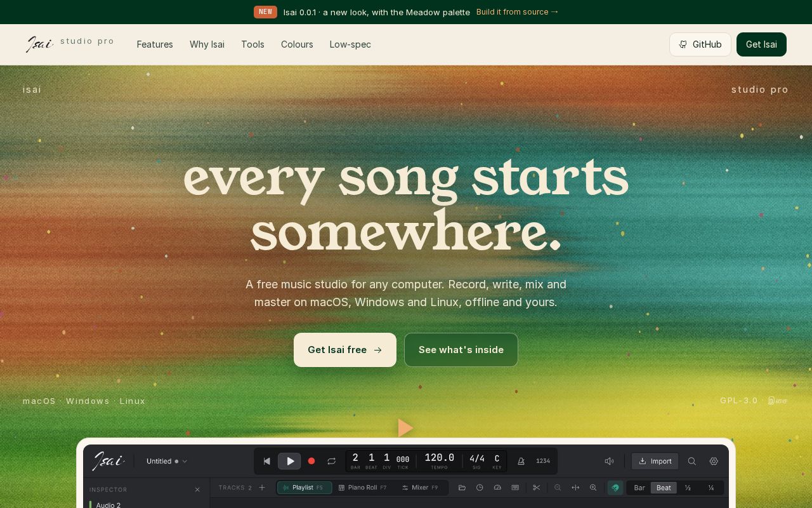This screenshot has height=508, width=812.
Task: Click the 1234 count-in control
Action: [x=543, y=462]
